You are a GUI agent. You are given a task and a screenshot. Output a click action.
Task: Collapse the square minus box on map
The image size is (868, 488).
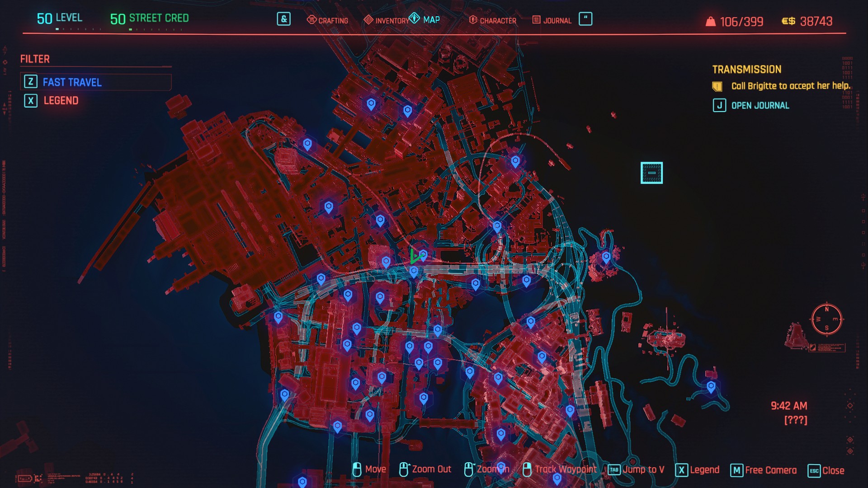(651, 173)
